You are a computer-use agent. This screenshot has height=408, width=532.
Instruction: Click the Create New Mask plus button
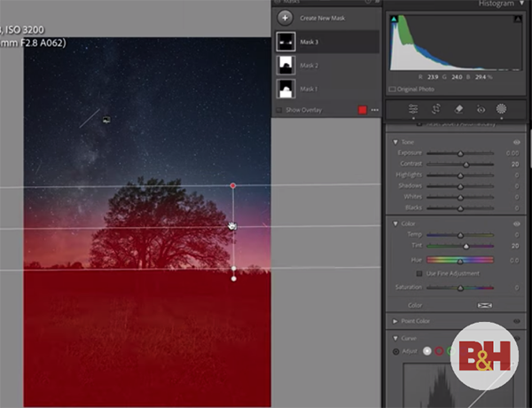(285, 18)
